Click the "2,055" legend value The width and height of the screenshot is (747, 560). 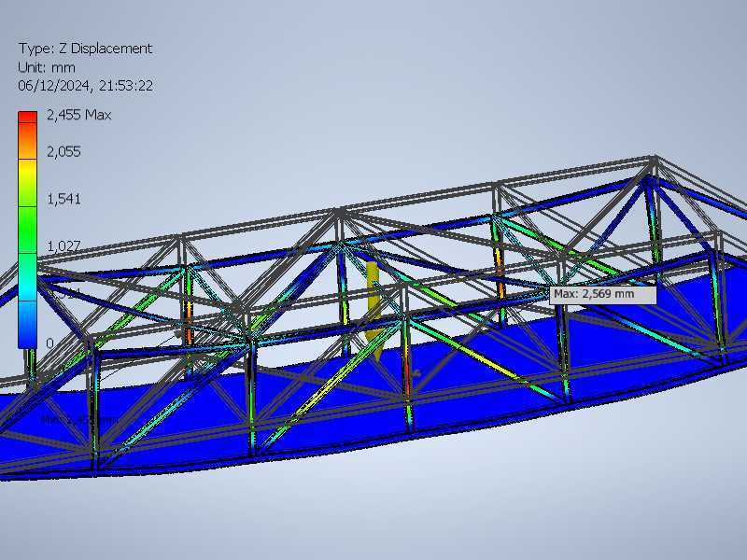pos(63,152)
